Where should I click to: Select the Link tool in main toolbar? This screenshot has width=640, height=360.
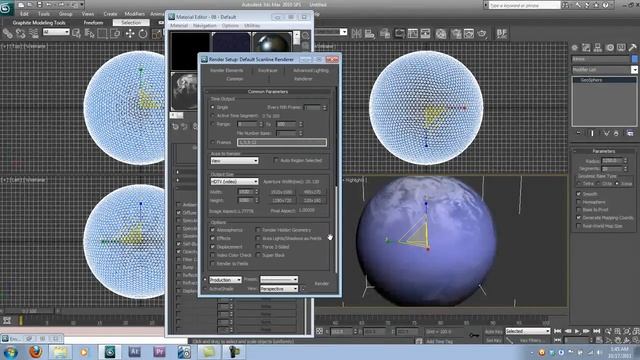coord(7,33)
